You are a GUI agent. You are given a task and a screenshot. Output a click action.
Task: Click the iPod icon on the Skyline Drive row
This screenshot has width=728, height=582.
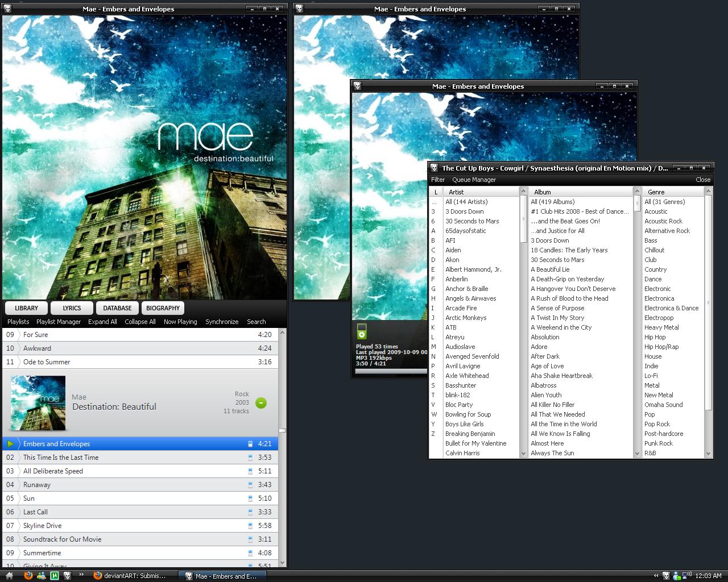(x=250, y=526)
